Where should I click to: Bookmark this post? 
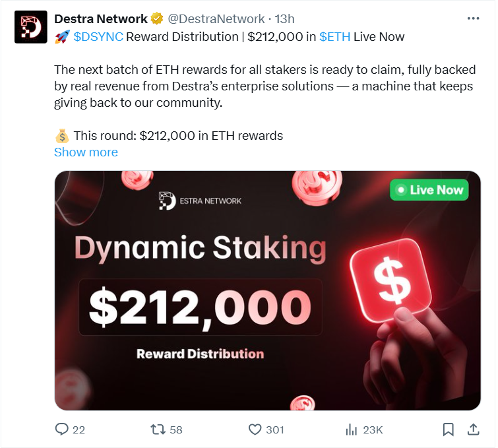(449, 430)
